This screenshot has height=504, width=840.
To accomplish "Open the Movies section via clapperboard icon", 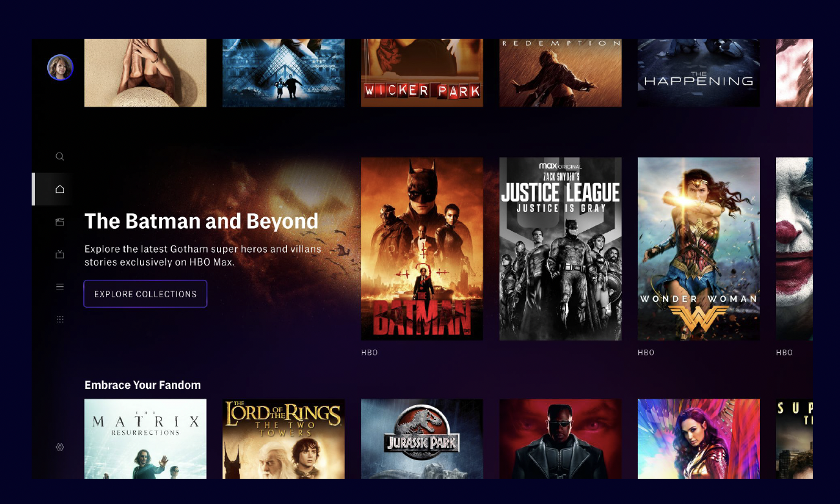I will tap(59, 221).
